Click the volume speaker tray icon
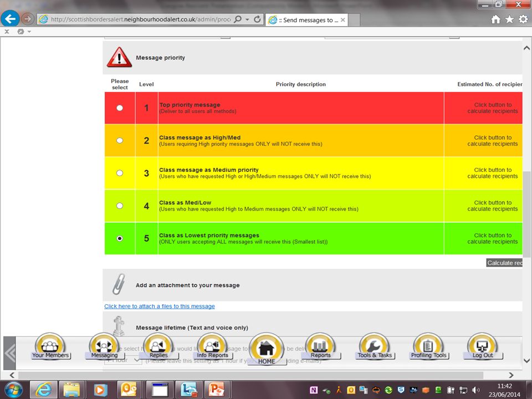 pos(475,390)
